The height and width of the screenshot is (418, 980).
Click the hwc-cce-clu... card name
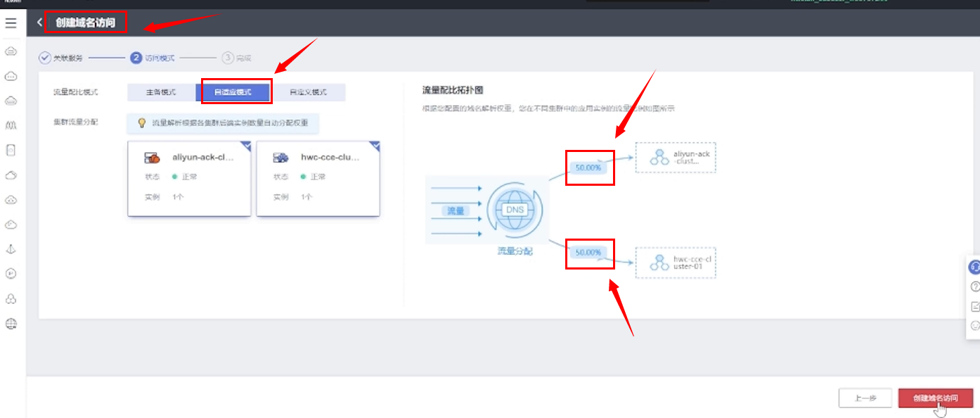click(330, 158)
